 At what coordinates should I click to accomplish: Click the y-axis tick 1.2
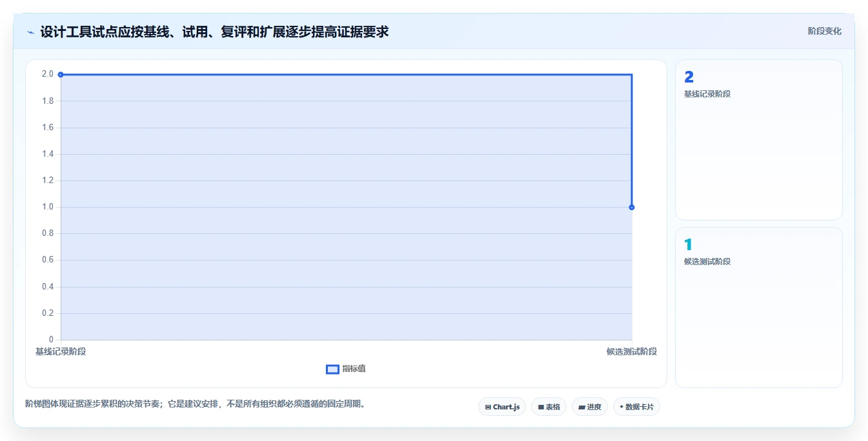(x=48, y=181)
